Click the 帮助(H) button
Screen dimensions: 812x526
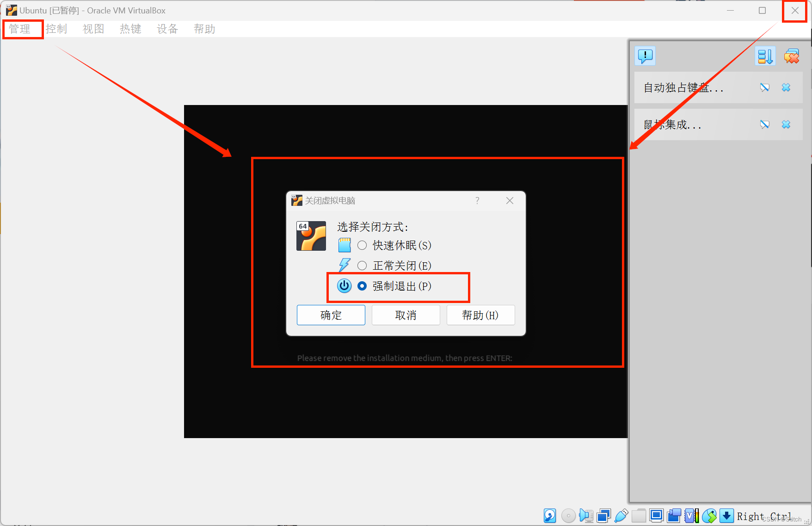[480, 315]
